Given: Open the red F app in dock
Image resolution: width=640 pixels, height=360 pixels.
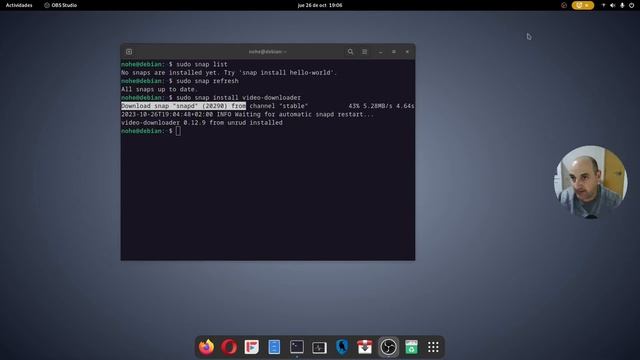Looking at the screenshot, I should click(251, 347).
